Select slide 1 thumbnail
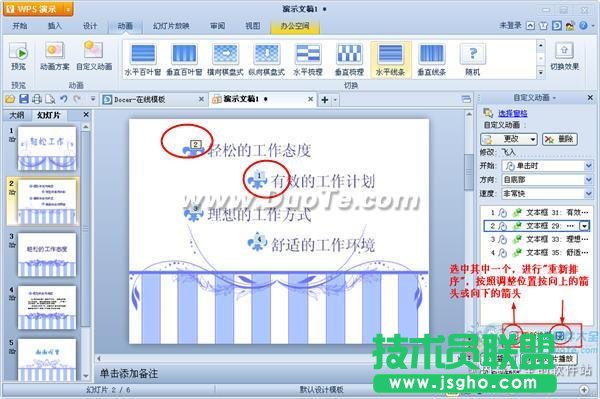The image size is (600, 399). click(47, 148)
